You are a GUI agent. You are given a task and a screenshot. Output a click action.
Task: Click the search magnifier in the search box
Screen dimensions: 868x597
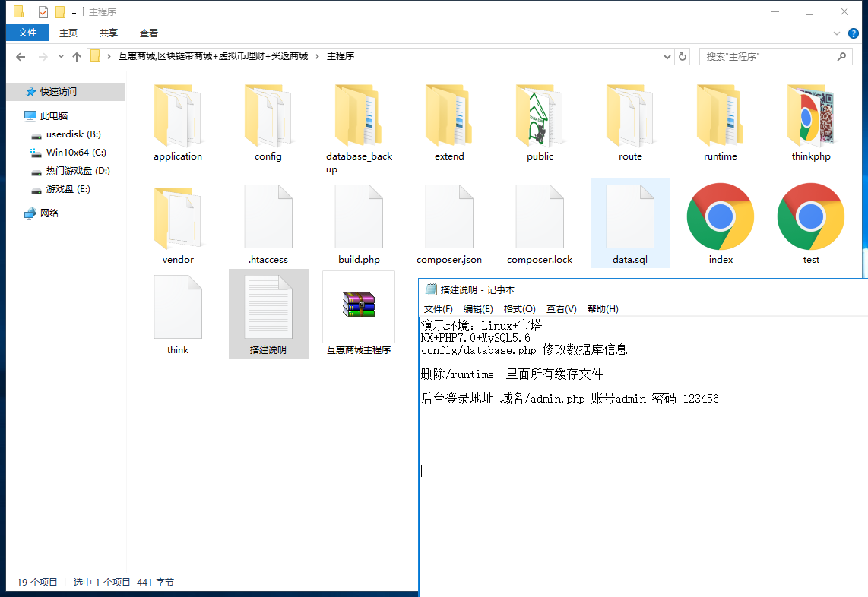click(842, 56)
